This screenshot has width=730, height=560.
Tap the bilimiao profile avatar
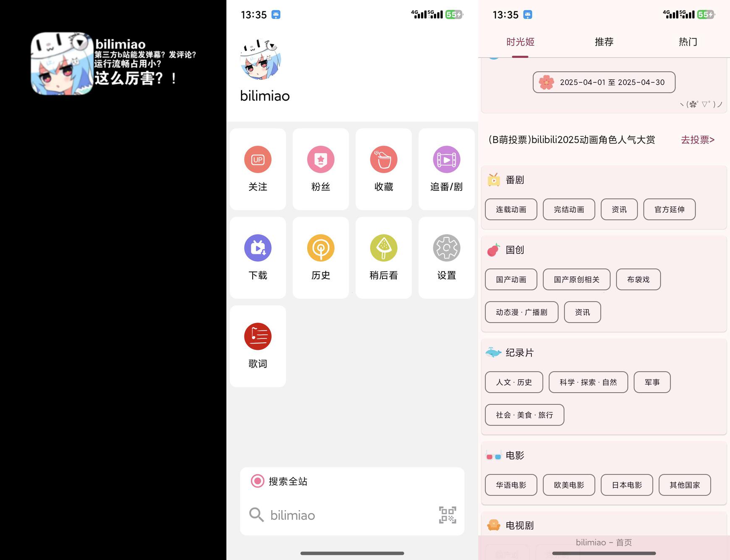click(x=261, y=60)
